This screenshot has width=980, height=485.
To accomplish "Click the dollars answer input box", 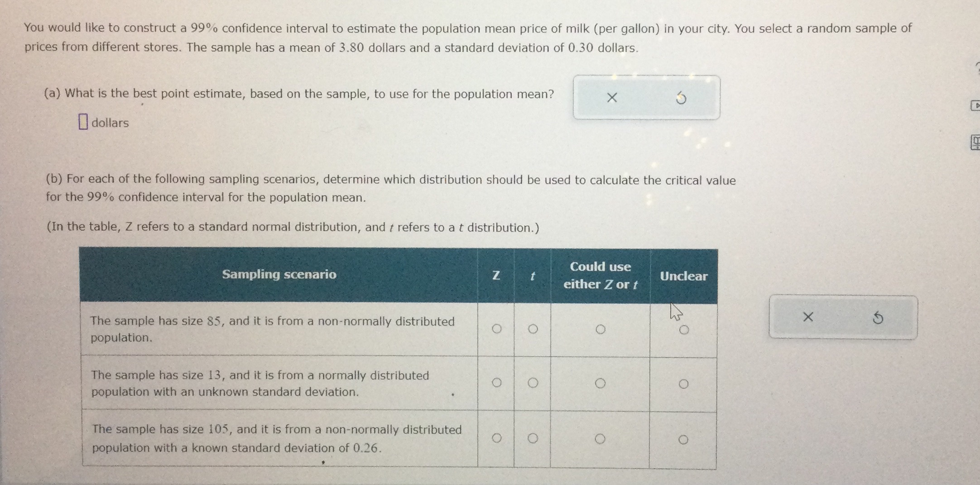I will coord(83,121).
